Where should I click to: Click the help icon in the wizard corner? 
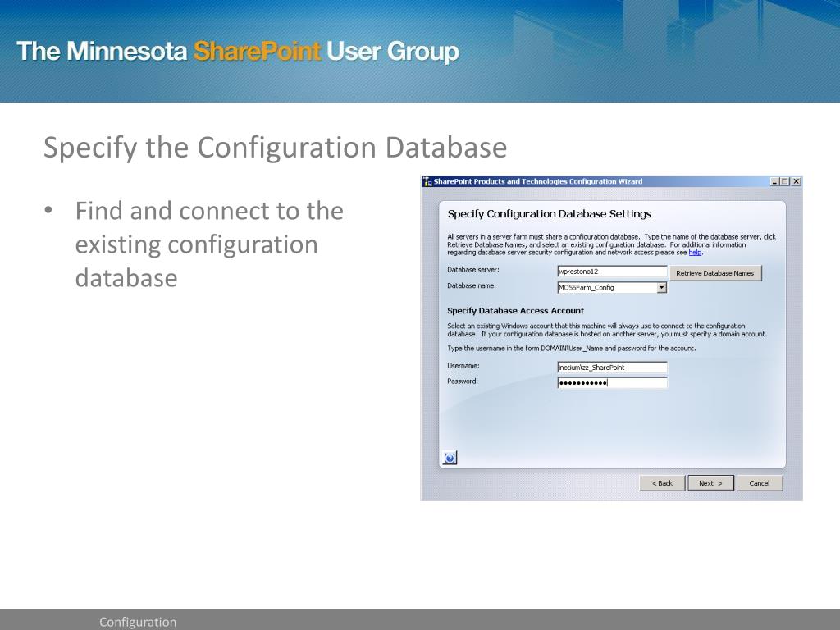pos(450,458)
